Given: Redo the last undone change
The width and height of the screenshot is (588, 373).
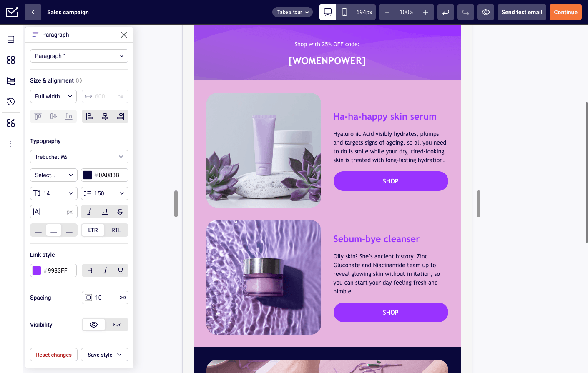Looking at the screenshot, I should [x=466, y=12].
